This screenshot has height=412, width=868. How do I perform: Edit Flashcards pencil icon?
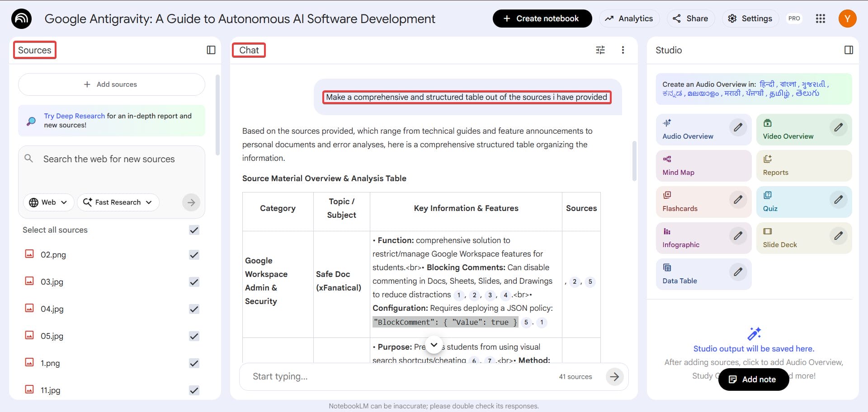[738, 200]
